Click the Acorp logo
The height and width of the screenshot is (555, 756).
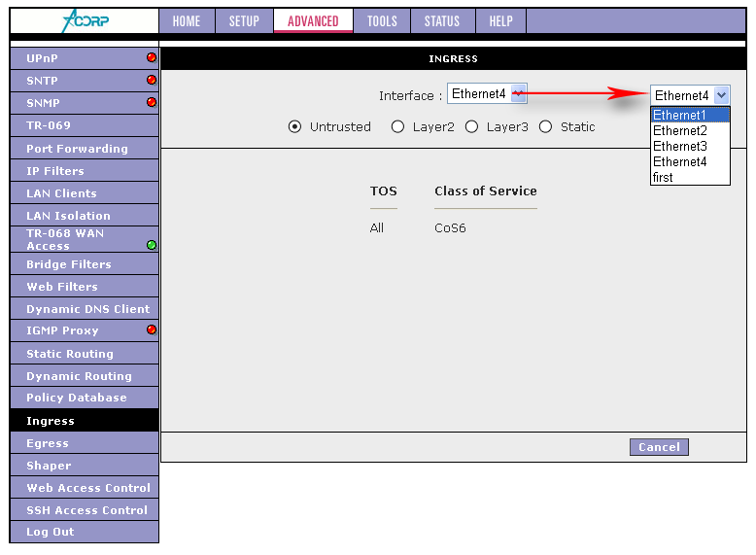tap(86, 20)
